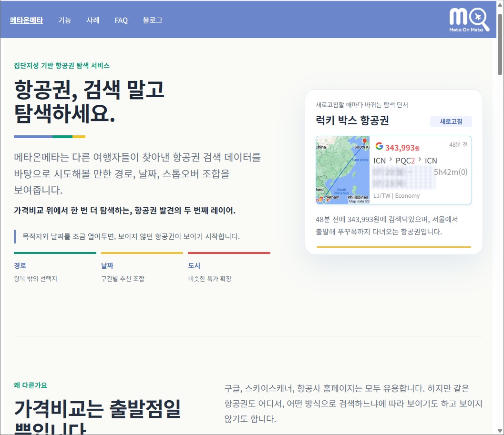Click the 새로고침 button in lucky box

pyautogui.click(x=451, y=121)
